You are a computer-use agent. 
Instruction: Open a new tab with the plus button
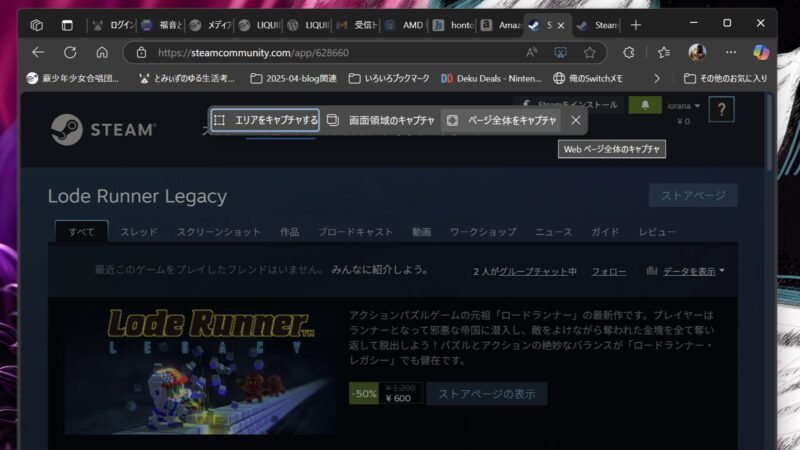pos(636,24)
